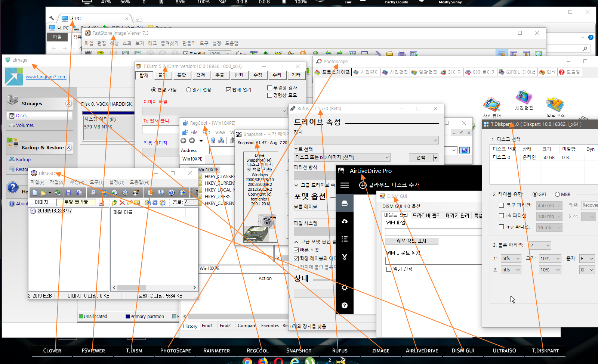Select the 변경 가능 radio button in T.Dism
Screen dimensions: 598x364
pos(154,90)
